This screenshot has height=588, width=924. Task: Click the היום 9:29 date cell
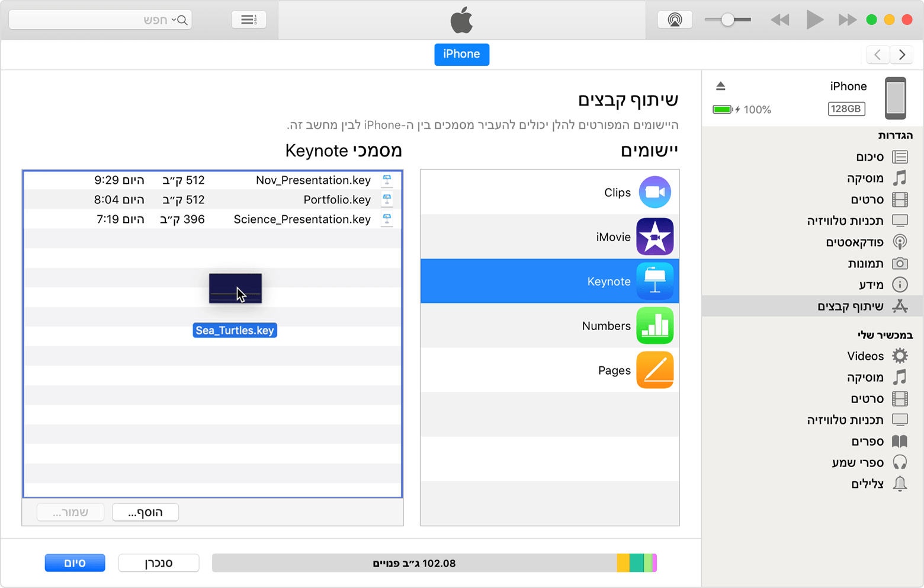(x=119, y=180)
